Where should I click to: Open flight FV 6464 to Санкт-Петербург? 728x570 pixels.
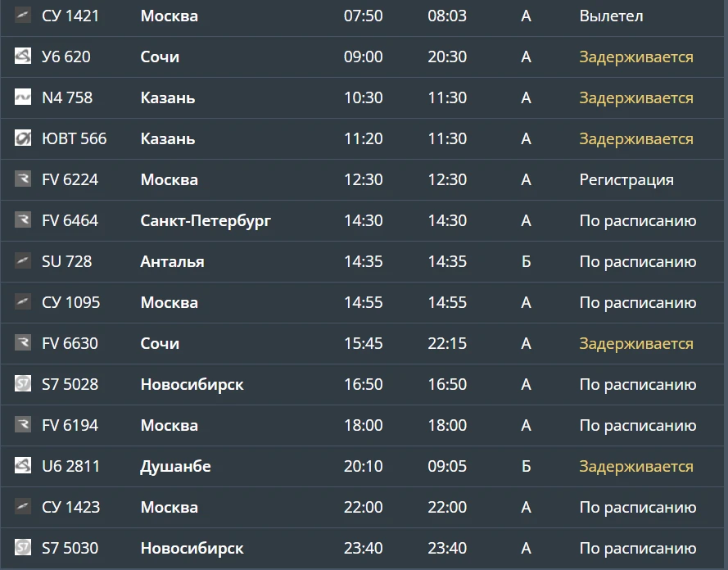pos(364,220)
